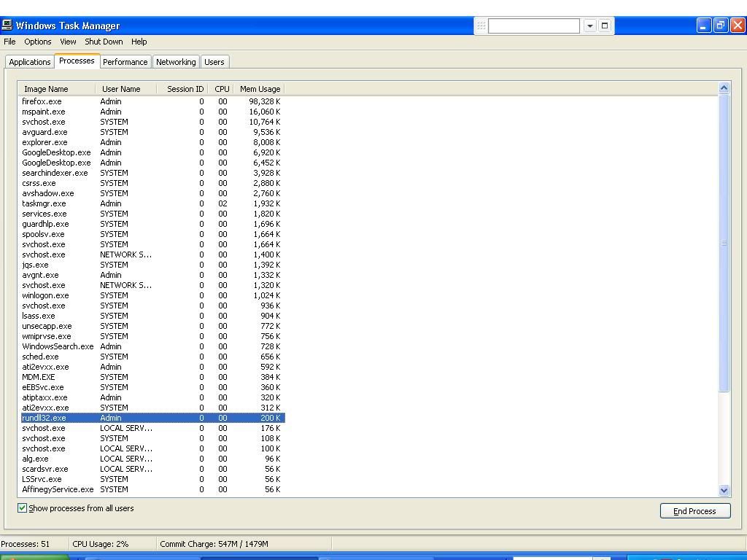Restore down the Task Manager window
Screen dimensions: 747x560
(720, 26)
